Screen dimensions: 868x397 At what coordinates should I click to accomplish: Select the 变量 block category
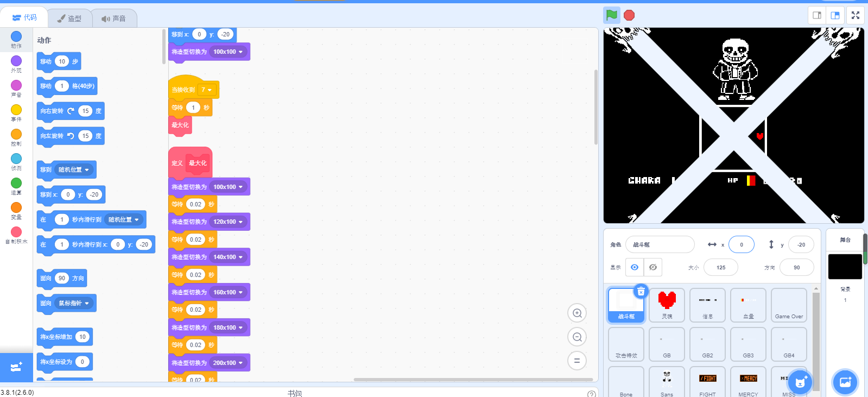[x=16, y=211]
